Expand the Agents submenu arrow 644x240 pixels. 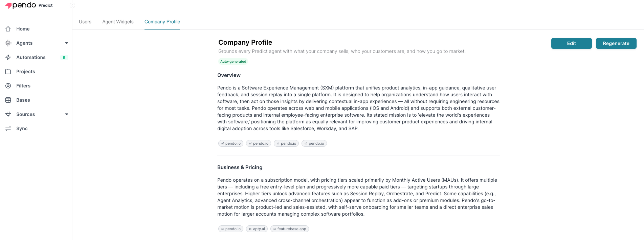[66, 43]
